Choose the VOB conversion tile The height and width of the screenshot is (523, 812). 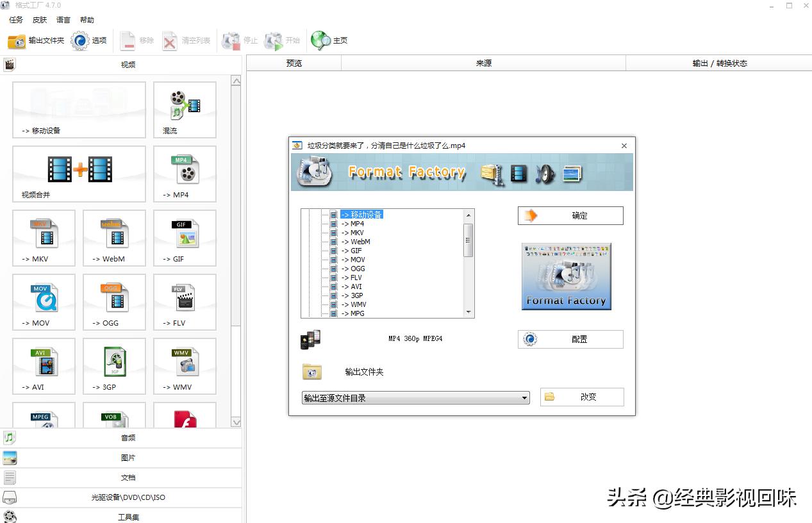pos(114,415)
